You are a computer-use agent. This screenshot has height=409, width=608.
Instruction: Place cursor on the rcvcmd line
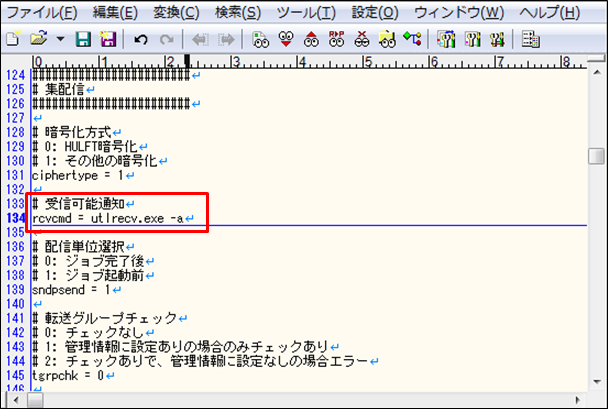pos(110,218)
